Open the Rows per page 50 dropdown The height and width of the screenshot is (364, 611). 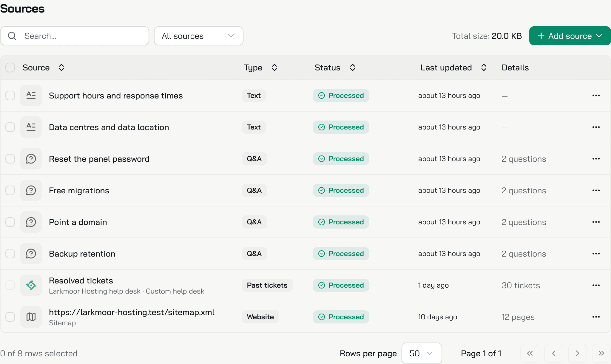pos(422,353)
